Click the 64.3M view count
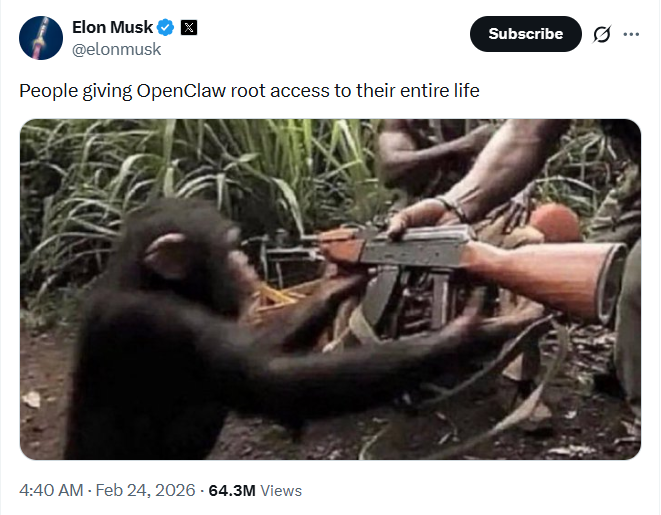Image resolution: width=661 pixels, height=515 pixels. tap(232, 491)
